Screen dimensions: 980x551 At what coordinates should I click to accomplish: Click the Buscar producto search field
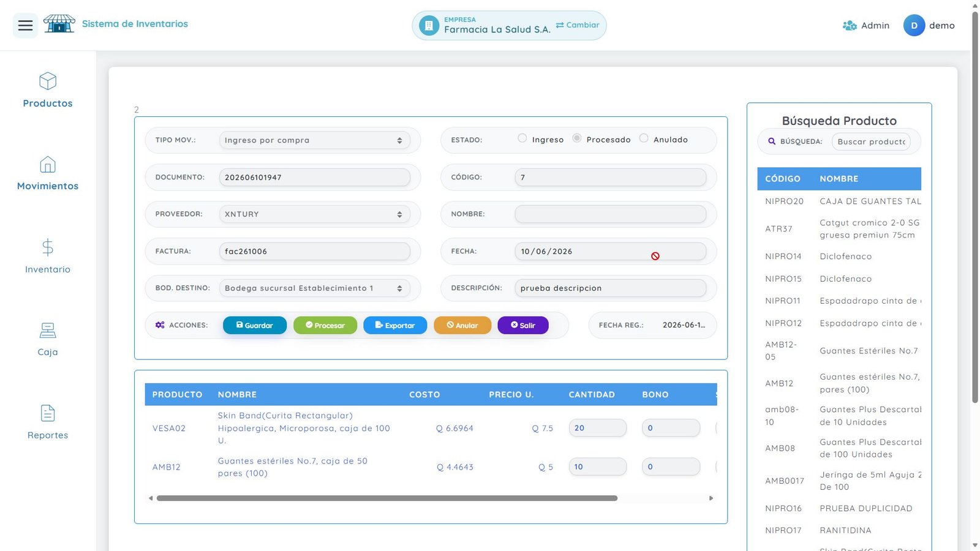[x=871, y=141]
